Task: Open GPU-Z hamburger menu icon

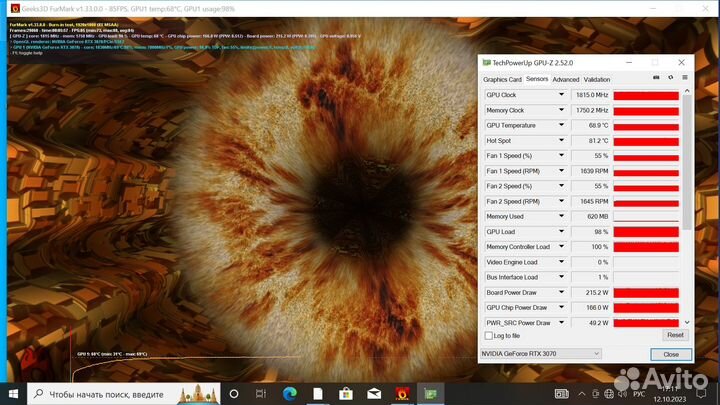Action: tap(685, 78)
